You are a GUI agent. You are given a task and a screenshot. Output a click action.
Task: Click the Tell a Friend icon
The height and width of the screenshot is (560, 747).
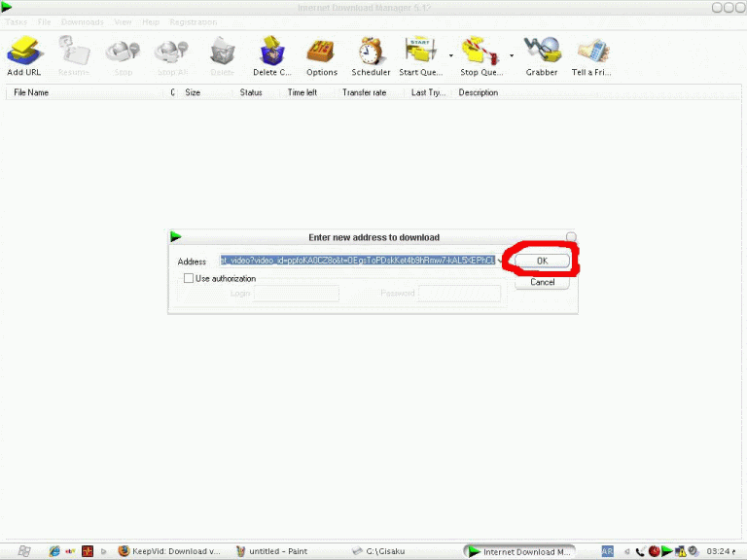pyautogui.click(x=591, y=52)
